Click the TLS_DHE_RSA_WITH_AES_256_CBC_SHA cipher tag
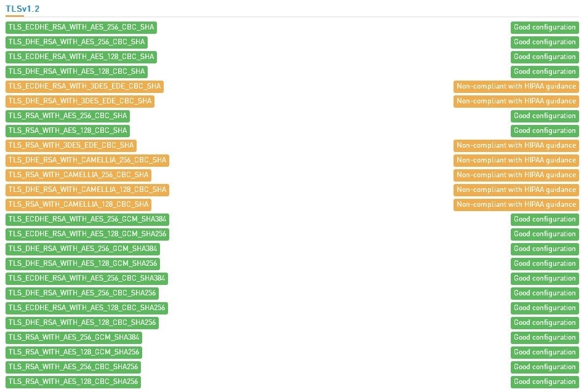The image size is (584, 392). coord(76,42)
